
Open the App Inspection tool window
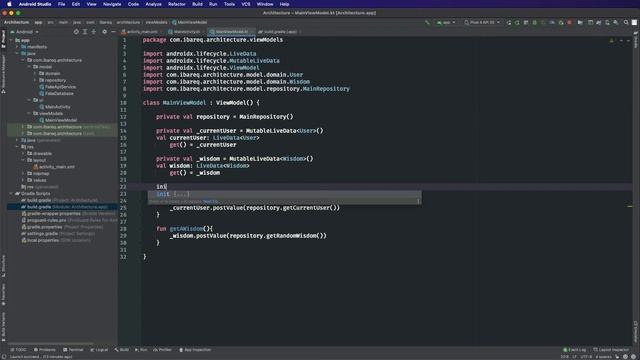(x=195, y=350)
